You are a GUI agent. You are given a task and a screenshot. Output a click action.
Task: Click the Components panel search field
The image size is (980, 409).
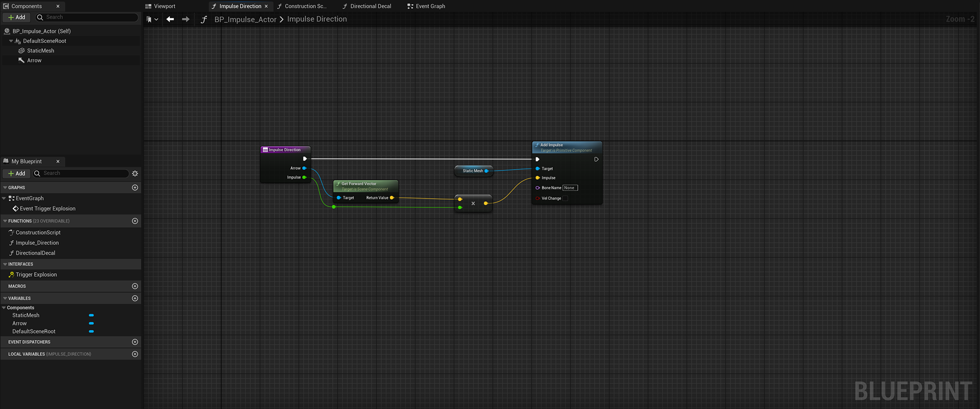point(87,17)
